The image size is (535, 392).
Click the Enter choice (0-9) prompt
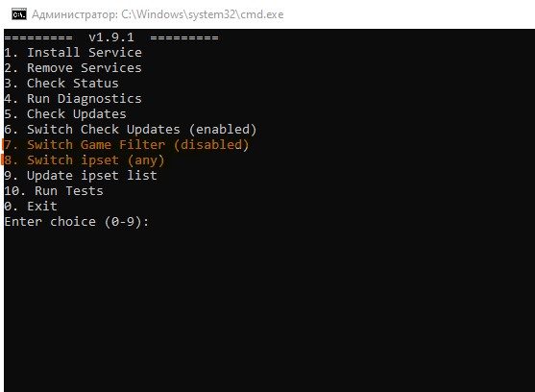pyautogui.click(x=77, y=222)
